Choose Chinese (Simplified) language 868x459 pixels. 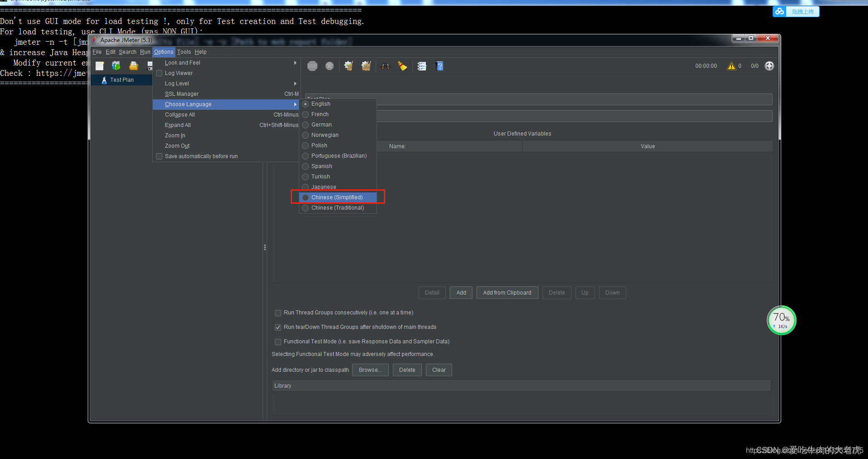coord(338,197)
